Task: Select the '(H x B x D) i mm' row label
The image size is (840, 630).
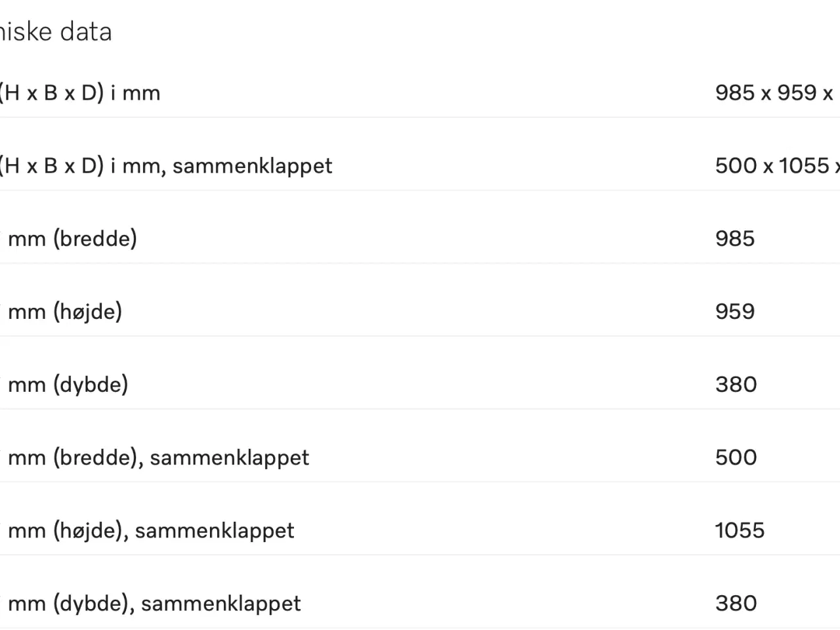Action: coord(80,93)
